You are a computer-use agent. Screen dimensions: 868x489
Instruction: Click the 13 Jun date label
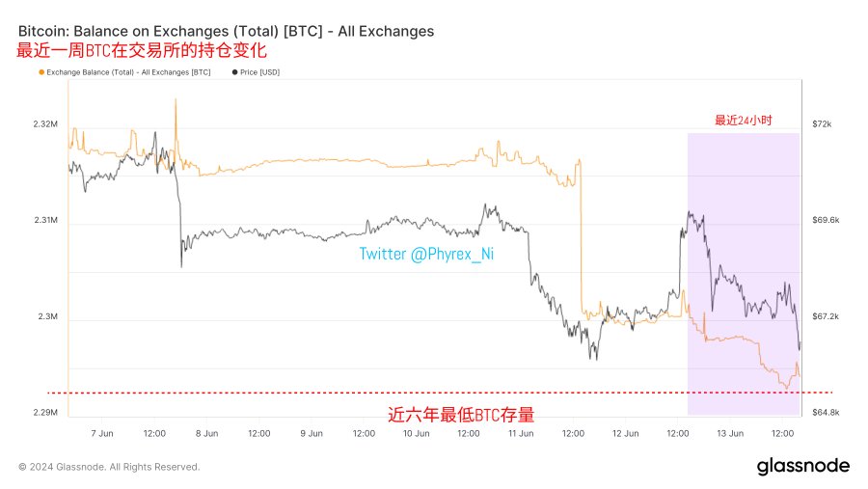[729, 433]
